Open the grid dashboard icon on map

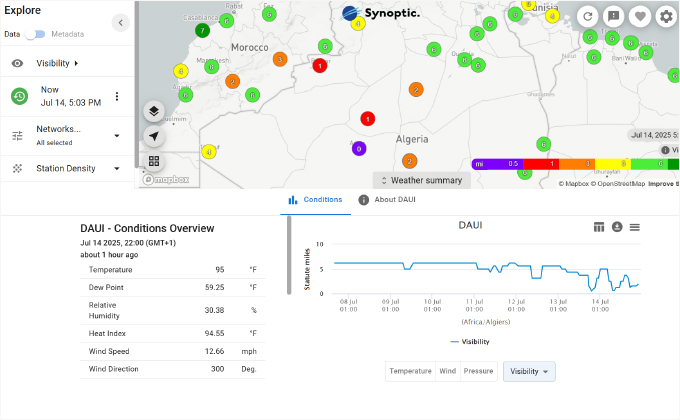pos(154,161)
